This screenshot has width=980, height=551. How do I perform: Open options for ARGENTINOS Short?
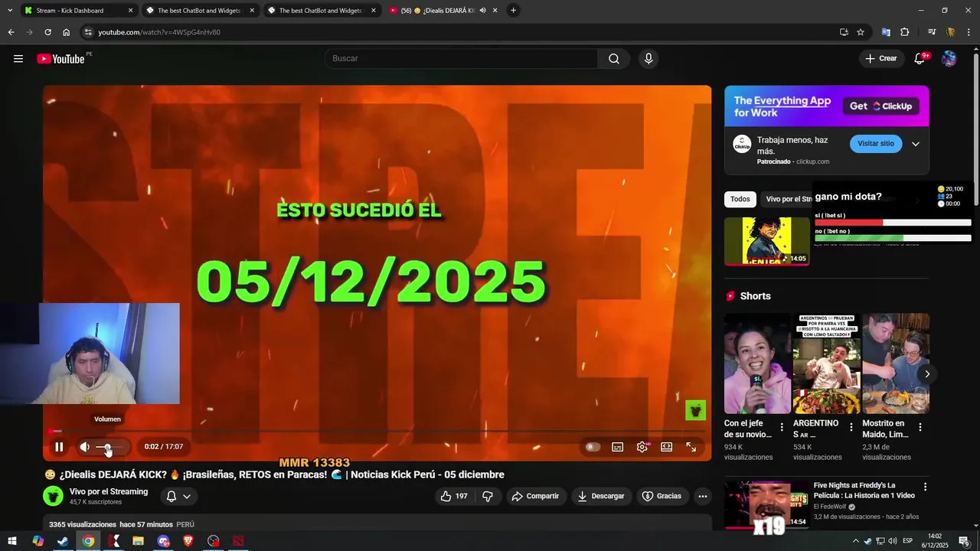point(851,427)
